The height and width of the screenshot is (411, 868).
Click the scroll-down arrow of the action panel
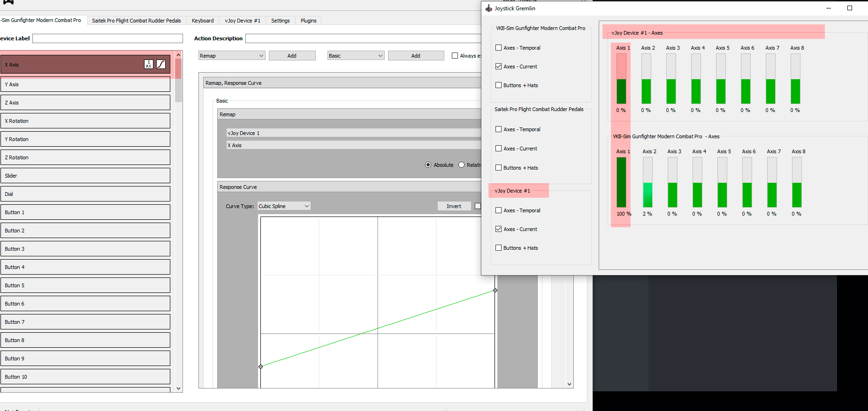(569, 384)
